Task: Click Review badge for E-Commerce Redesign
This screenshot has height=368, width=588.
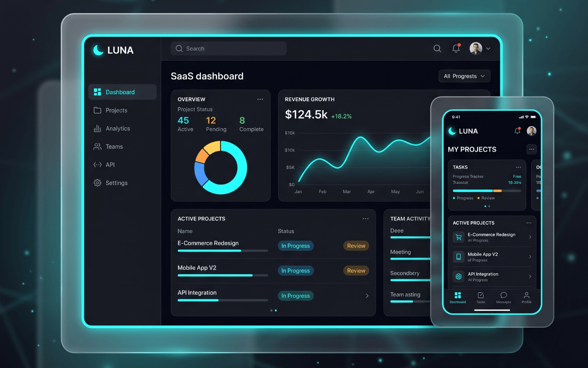Action: coord(356,246)
